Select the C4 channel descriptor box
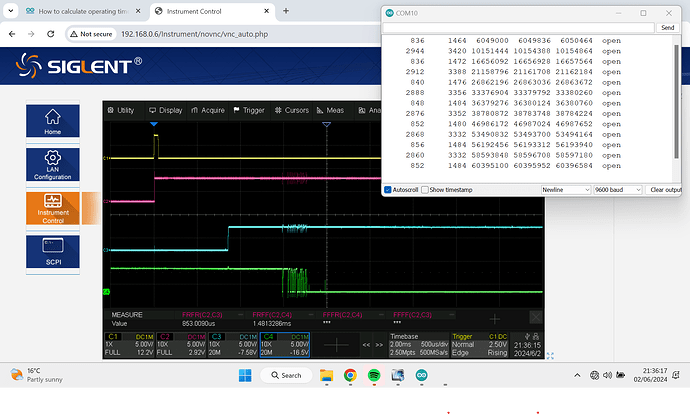The image size is (690, 414). tap(285, 344)
